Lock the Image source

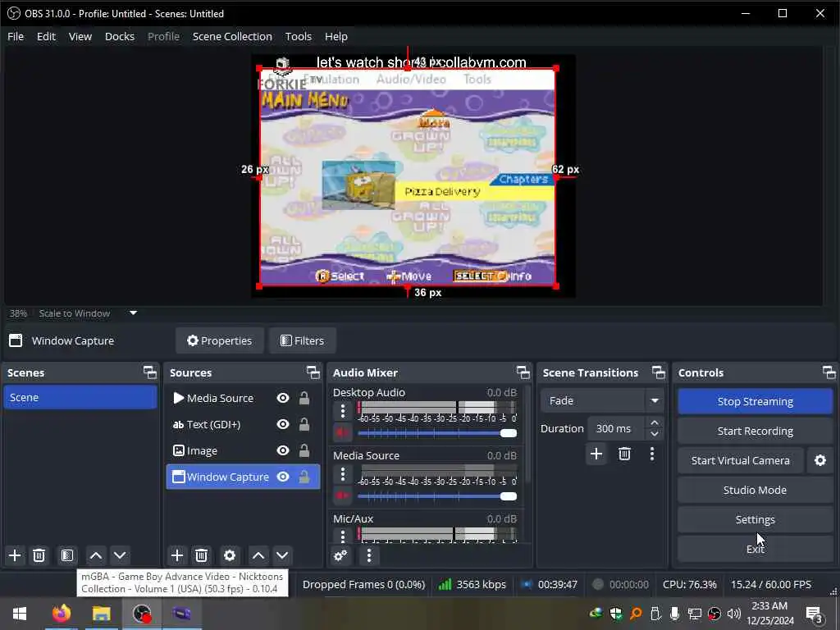click(304, 450)
